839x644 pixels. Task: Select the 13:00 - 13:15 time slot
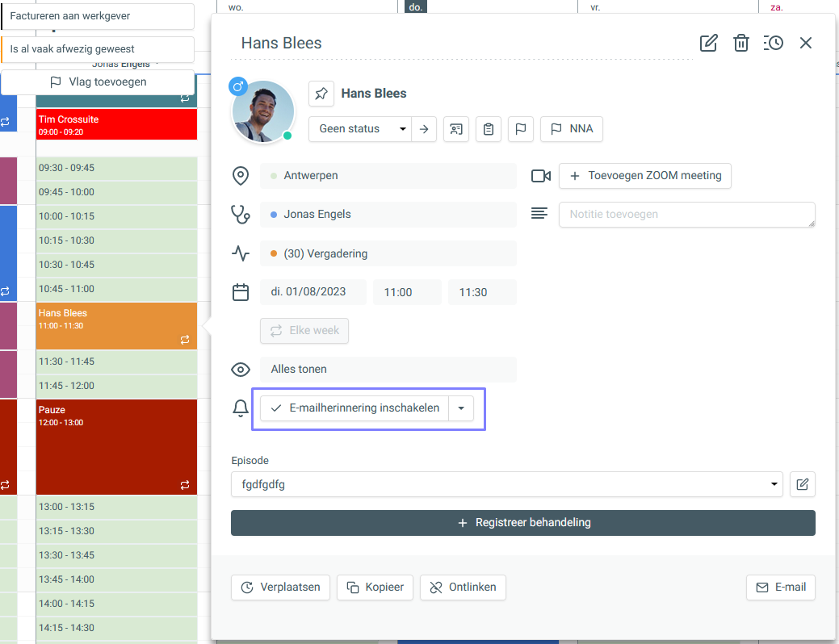pos(116,507)
